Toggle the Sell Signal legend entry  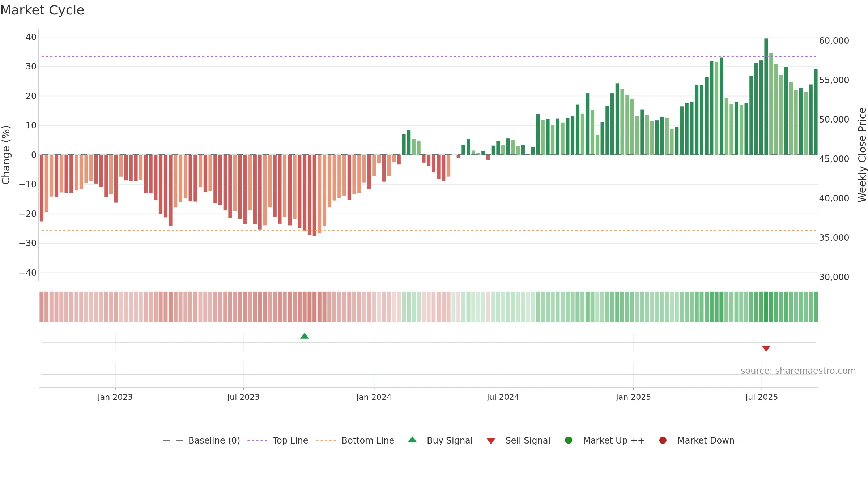pos(518,441)
